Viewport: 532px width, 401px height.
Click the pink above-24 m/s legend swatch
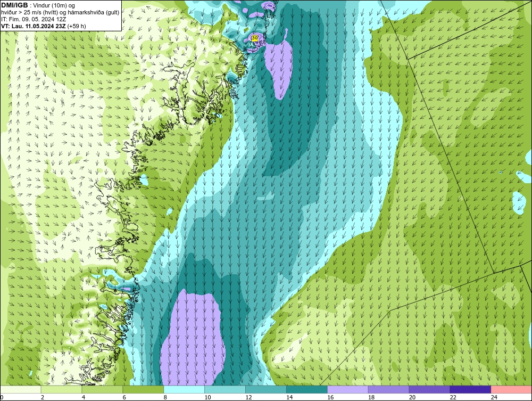511,389
